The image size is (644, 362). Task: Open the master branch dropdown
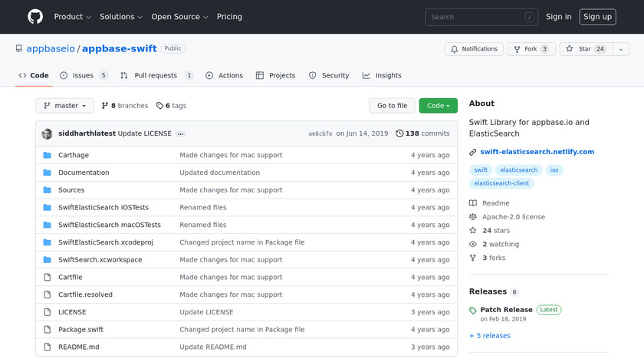64,106
